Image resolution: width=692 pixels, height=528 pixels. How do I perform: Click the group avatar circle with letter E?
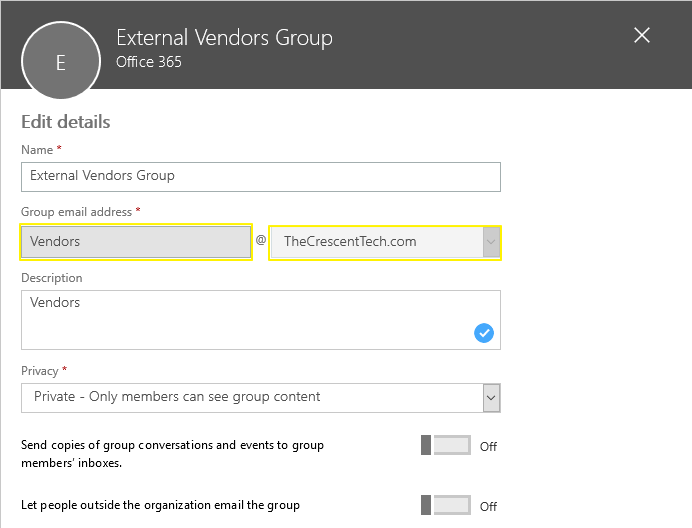pos(60,62)
